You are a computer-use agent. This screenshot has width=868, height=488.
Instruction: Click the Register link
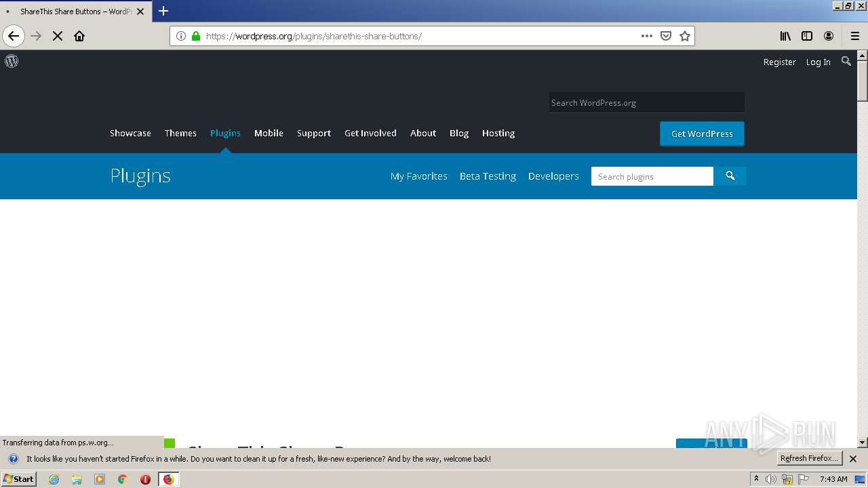[780, 62]
